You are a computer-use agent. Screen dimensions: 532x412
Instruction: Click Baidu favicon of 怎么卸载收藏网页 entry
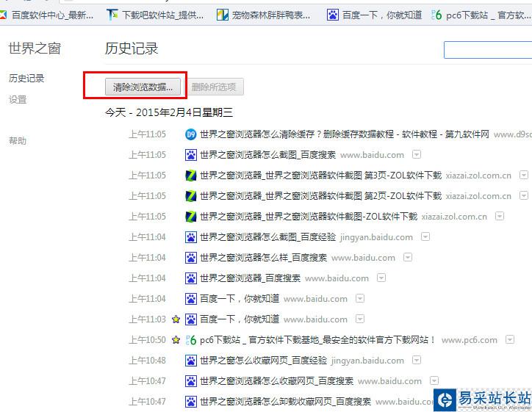click(x=190, y=402)
